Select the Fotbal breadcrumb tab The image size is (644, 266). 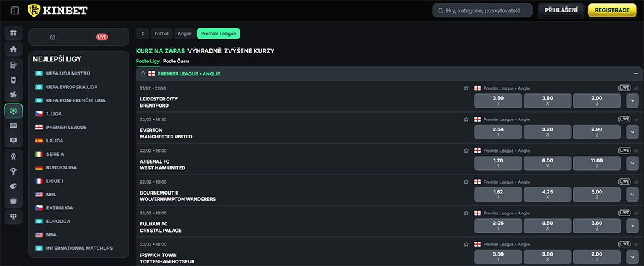pos(162,33)
